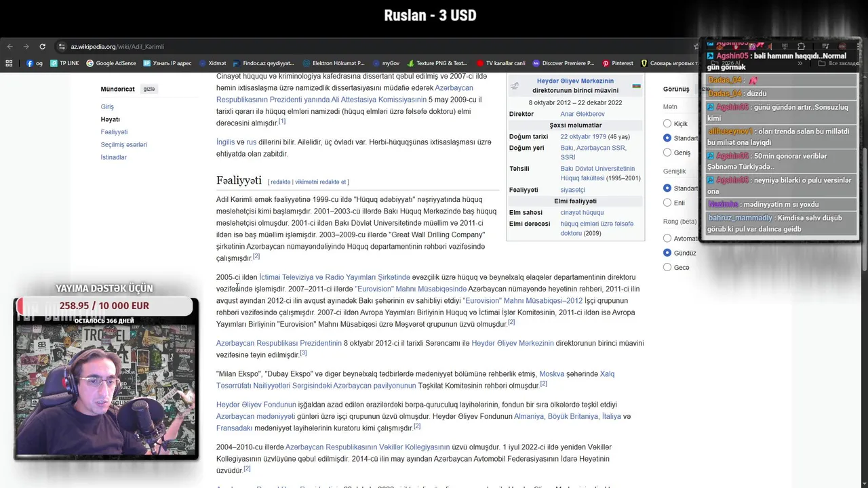Open the Elektron Hökumət bookmark

click(x=334, y=63)
